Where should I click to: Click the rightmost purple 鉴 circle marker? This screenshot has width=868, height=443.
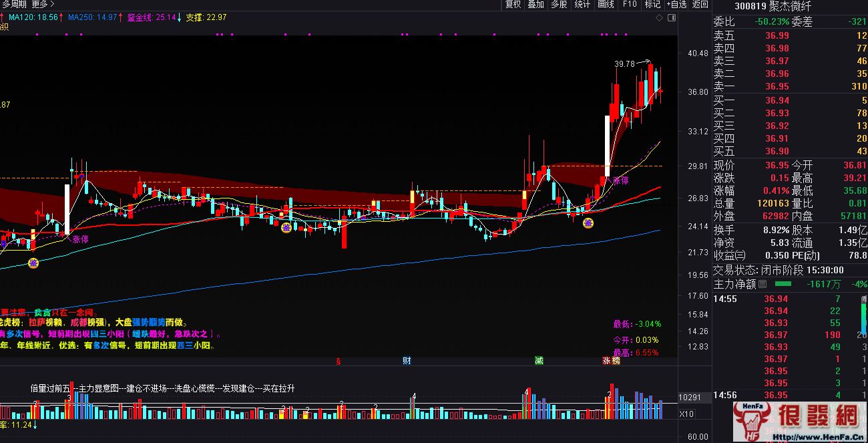tap(588, 223)
